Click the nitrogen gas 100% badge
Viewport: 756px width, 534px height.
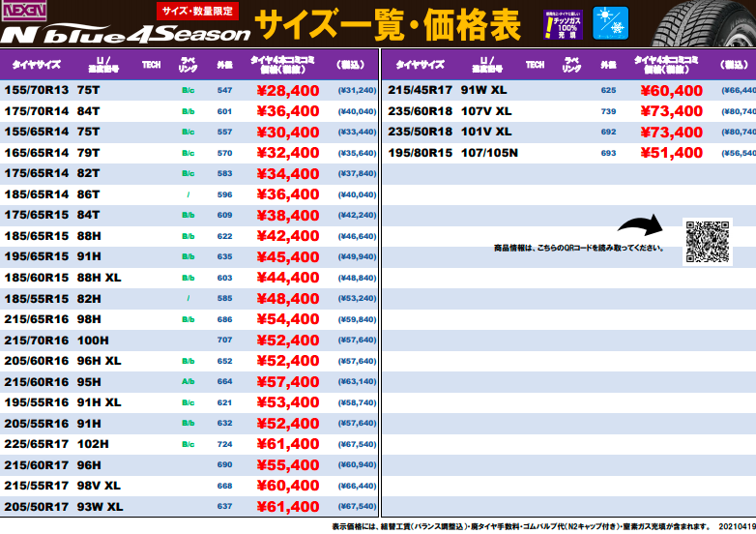560,24
